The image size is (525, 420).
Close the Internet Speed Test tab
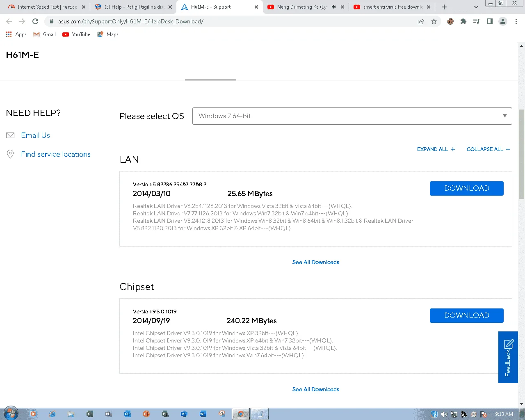coord(84,7)
